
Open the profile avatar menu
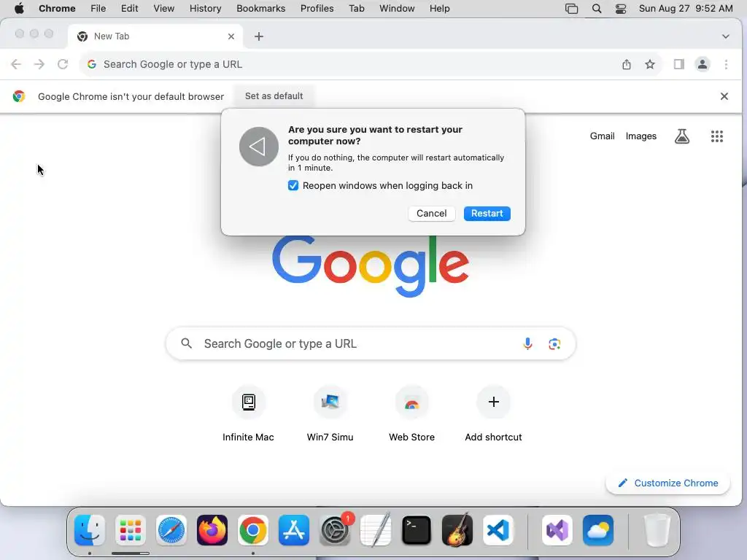pos(703,64)
